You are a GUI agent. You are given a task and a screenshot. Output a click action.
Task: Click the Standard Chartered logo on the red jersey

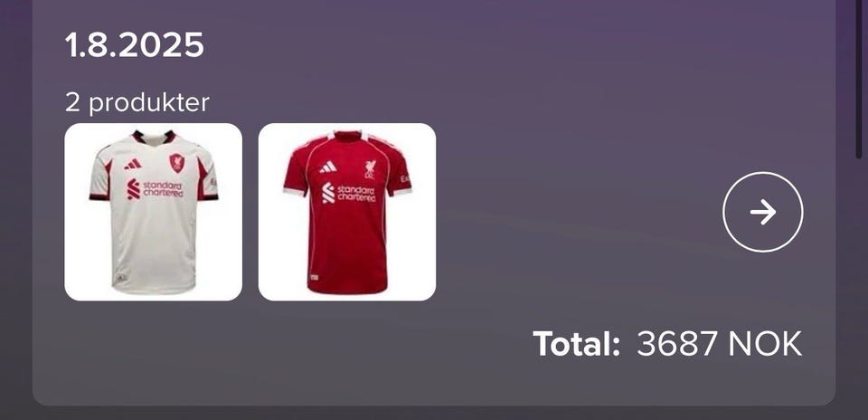tap(349, 193)
